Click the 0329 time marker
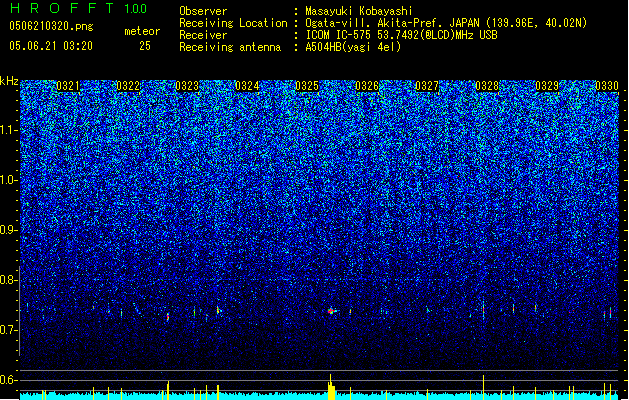 click(547, 86)
